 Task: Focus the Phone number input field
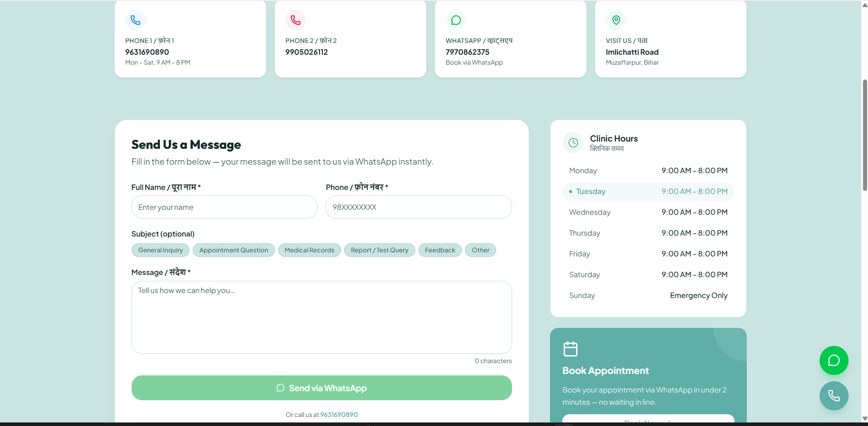[419, 207]
